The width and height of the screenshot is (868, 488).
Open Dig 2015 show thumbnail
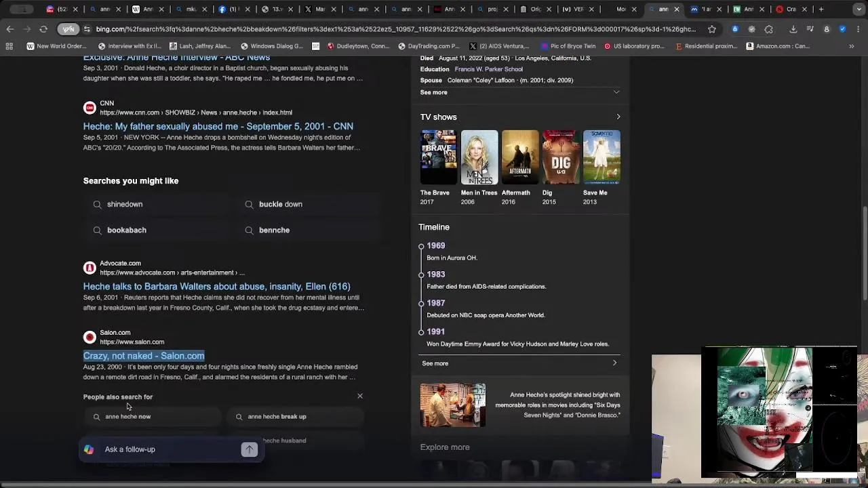(x=561, y=157)
